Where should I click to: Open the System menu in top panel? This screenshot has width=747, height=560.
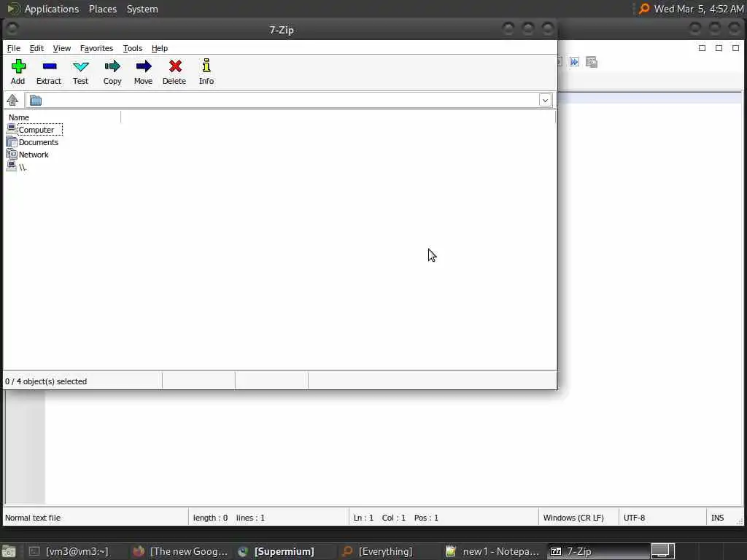(x=142, y=9)
